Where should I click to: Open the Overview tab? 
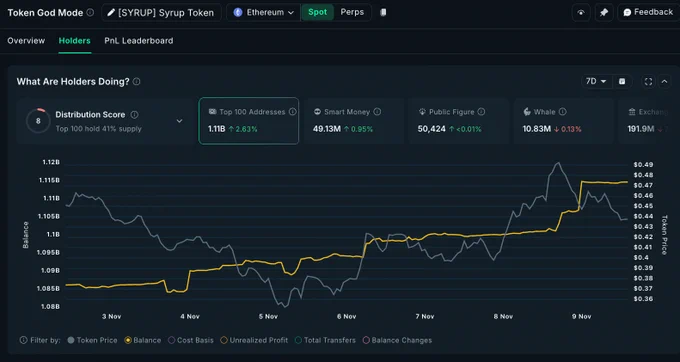click(26, 41)
